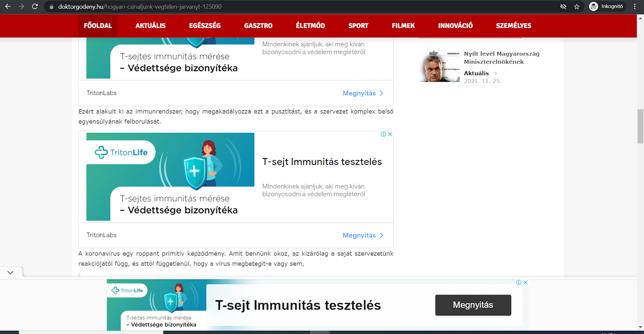Select the FILMEK menu item
The width and height of the screenshot is (644, 334).
403,26
